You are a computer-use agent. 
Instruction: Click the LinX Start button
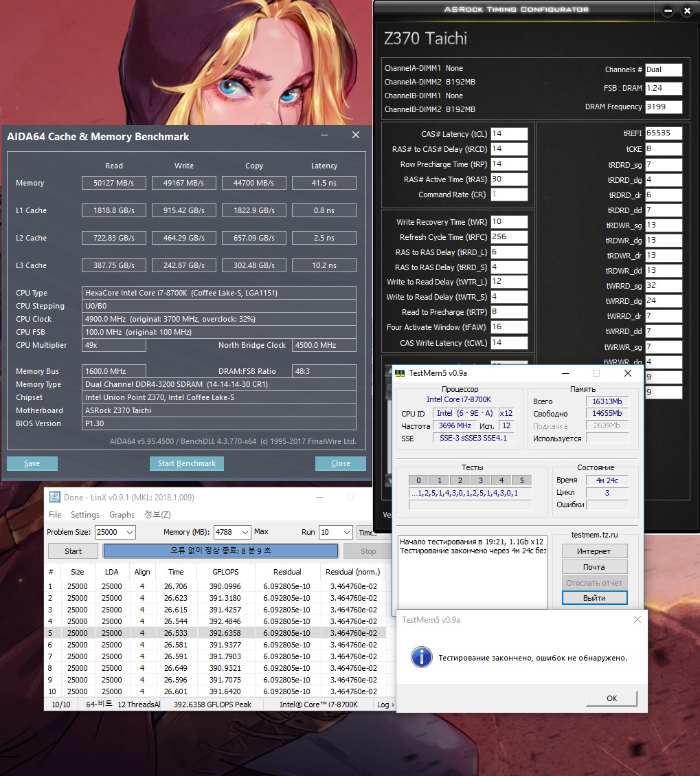click(74, 551)
